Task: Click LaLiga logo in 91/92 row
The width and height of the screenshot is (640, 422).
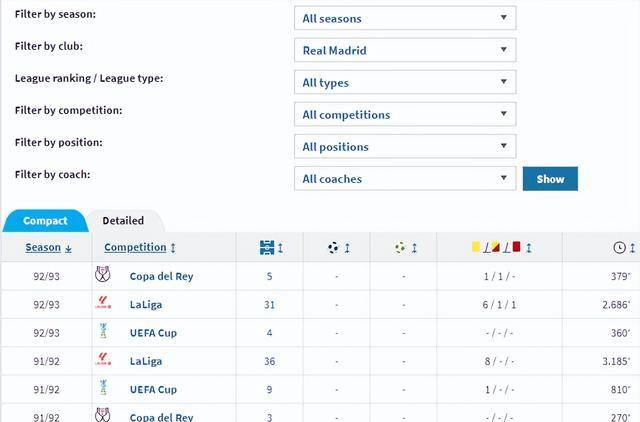Action: coord(102,360)
